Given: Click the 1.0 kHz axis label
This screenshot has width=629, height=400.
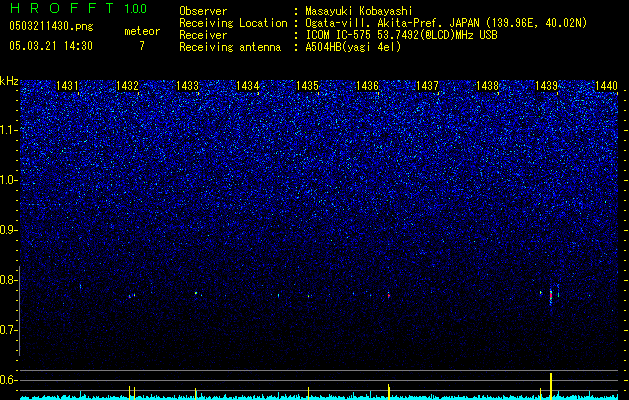Looking at the screenshot, I should point(8,180).
